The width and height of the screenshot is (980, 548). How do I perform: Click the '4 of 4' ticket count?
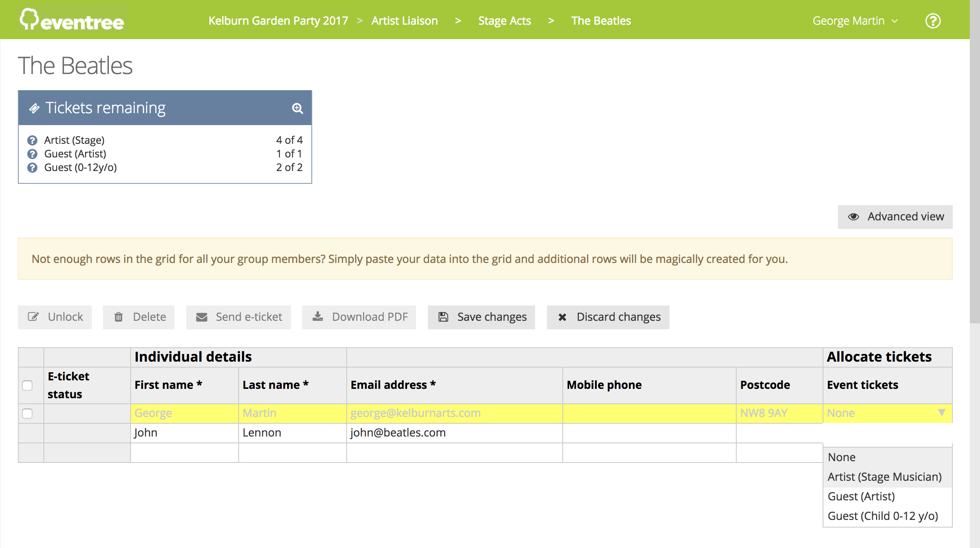pos(289,140)
